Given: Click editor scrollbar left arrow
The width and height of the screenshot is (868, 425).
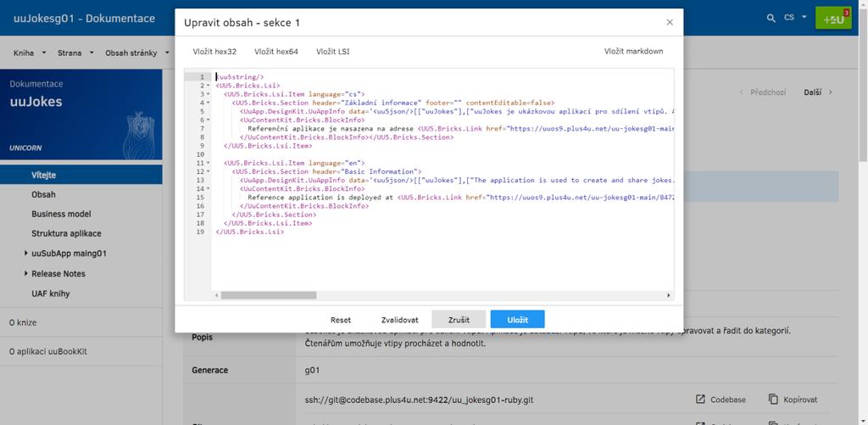Looking at the screenshot, I should [x=216, y=295].
